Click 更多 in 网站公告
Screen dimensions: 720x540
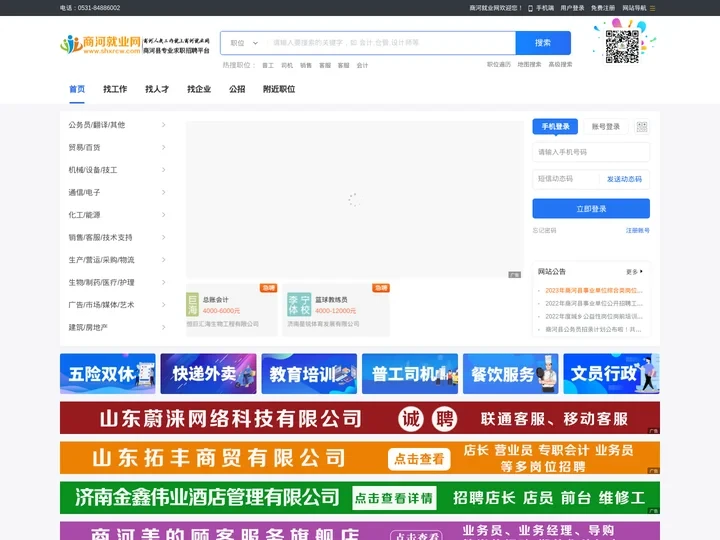(x=634, y=272)
